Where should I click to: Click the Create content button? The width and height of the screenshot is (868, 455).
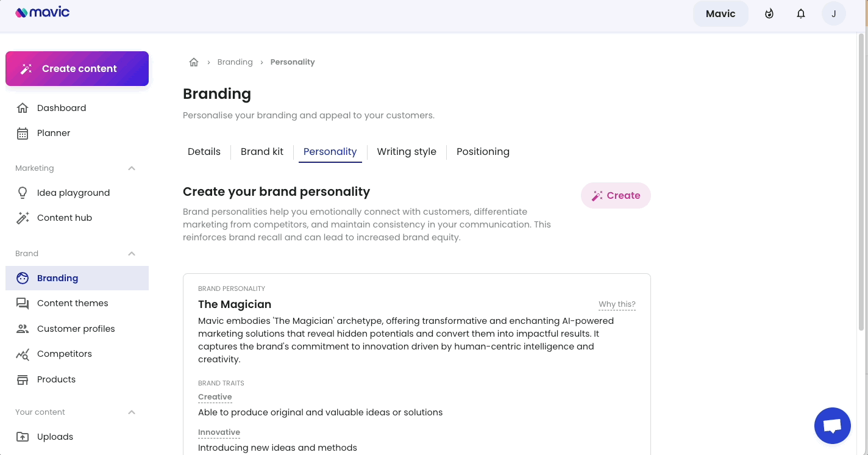pos(77,68)
